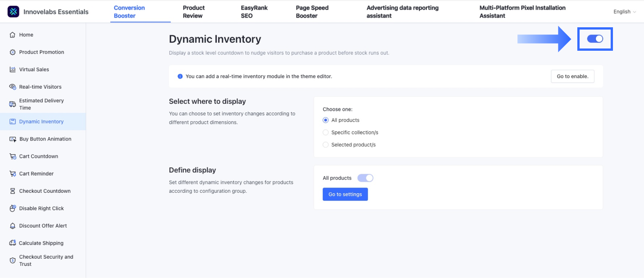The height and width of the screenshot is (278, 644).
Task: Click the Innovelabs Essentials logo icon
Action: (x=13, y=12)
